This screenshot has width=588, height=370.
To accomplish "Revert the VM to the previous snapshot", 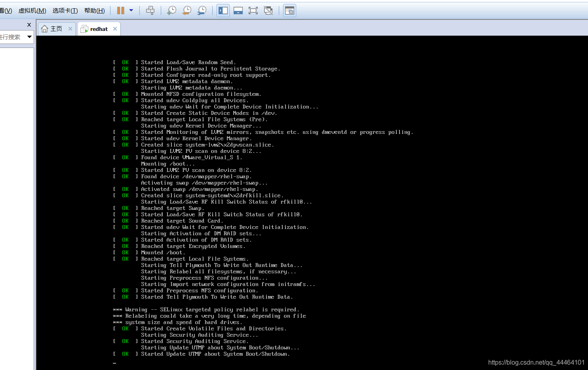I will pos(186,11).
